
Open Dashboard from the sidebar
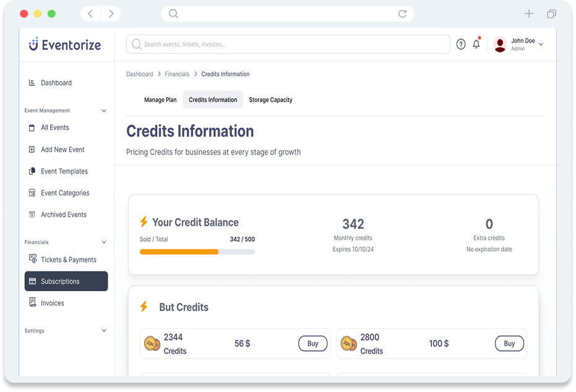coord(56,83)
